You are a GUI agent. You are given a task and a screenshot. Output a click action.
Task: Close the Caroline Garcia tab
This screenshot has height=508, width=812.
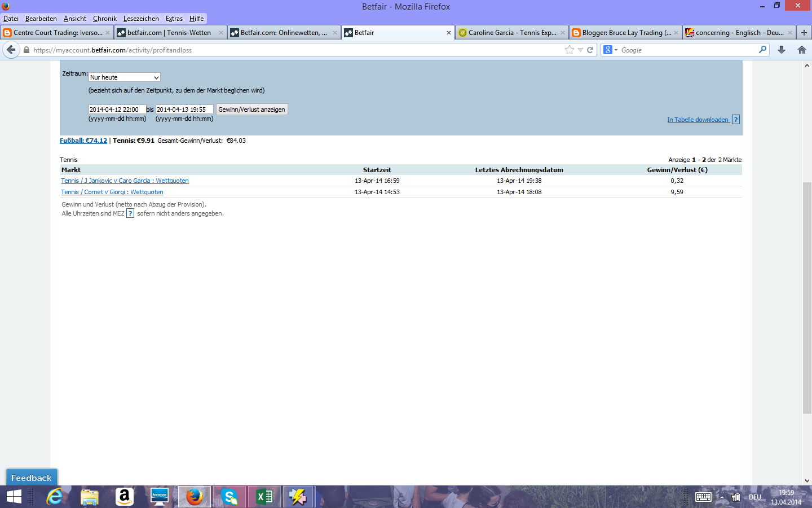(x=563, y=33)
